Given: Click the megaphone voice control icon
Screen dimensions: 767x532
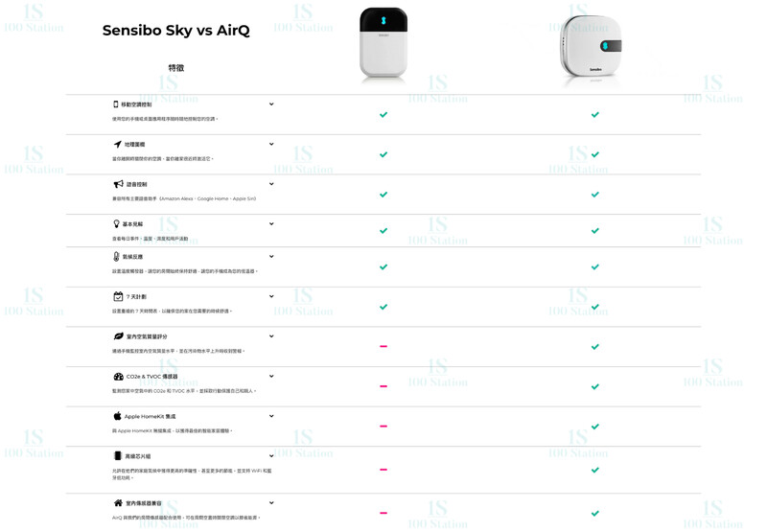Looking at the screenshot, I should 118,184.
